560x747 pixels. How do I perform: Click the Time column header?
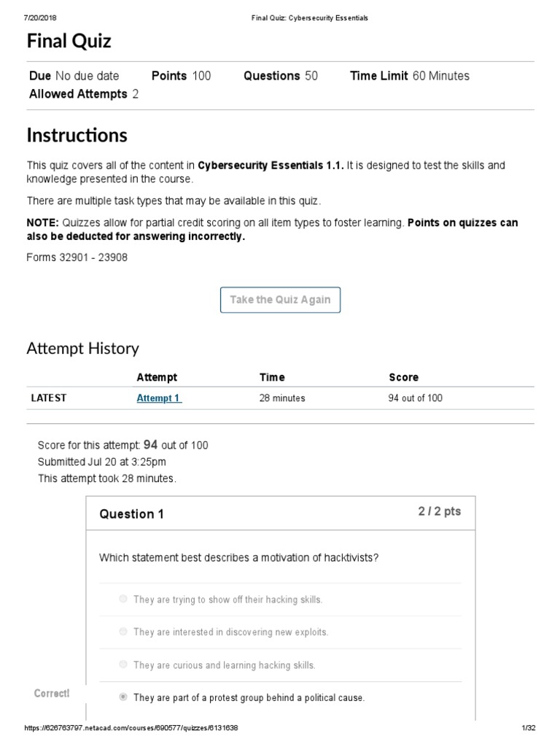272,377
